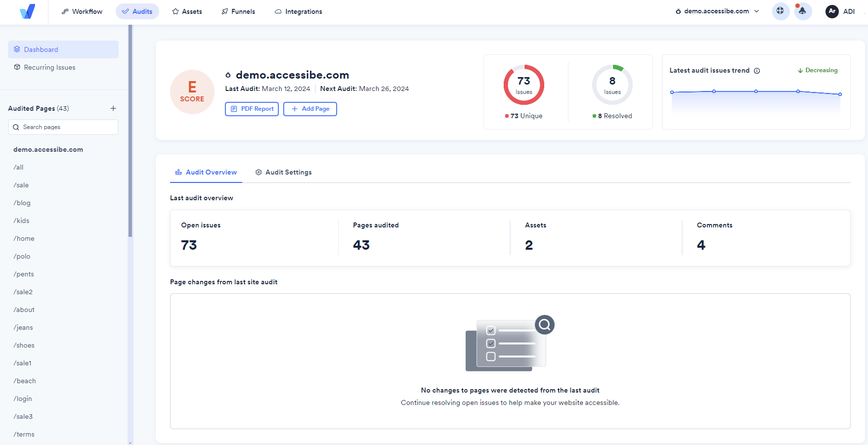868x445 pixels.
Task: Open the /pents page entry
Action: point(24,274)
